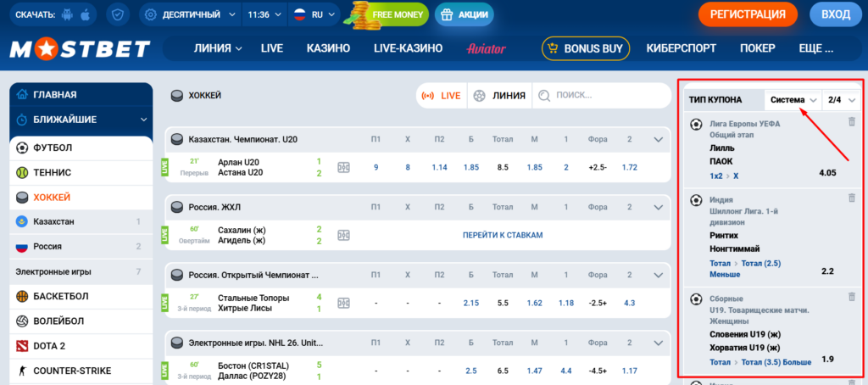Viewport: 868px width, 385px height.
Task: Click the Android download icon
Action: click(67, 14)
